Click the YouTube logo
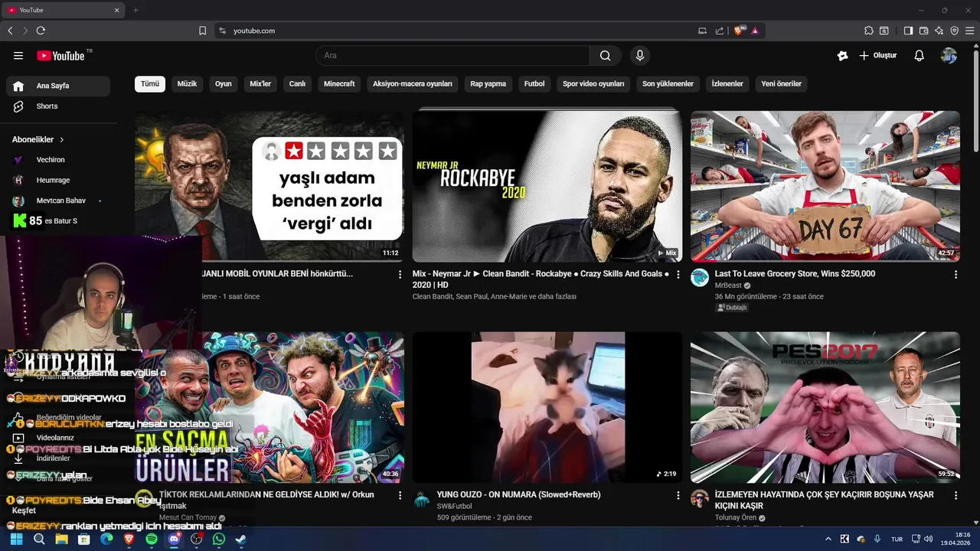Viewport: 980px width, 551px height. pos(60,56)
